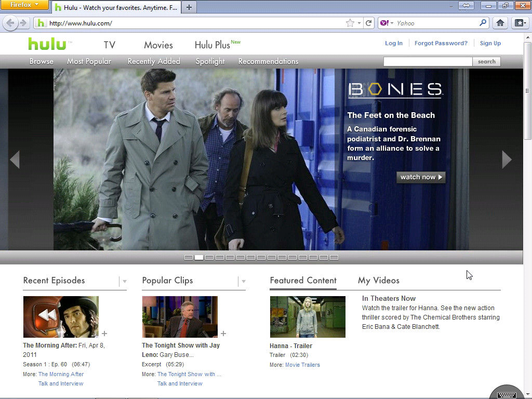
Task: Click The Feet on the Beach title
Action: tap(391, 115)
